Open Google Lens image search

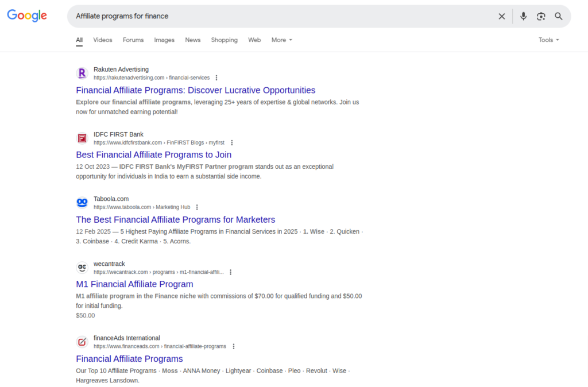[x=541, y=16]
